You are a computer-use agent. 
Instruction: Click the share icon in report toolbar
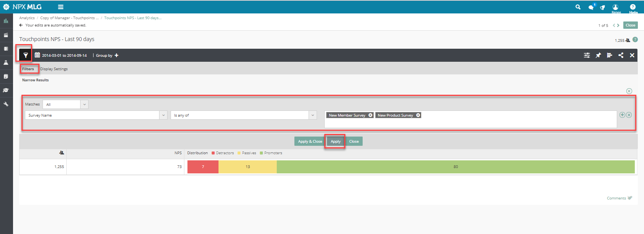point(621,55)
